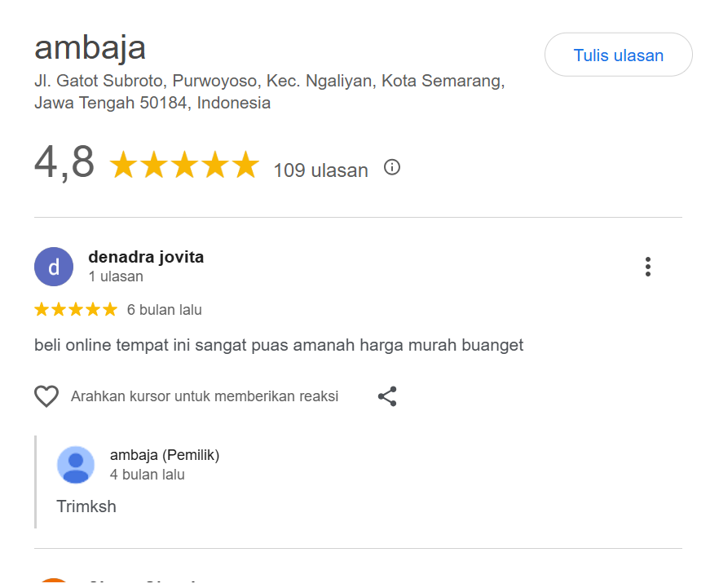Click the "1 ulasan" reviewer count

(x=116, y=276)
